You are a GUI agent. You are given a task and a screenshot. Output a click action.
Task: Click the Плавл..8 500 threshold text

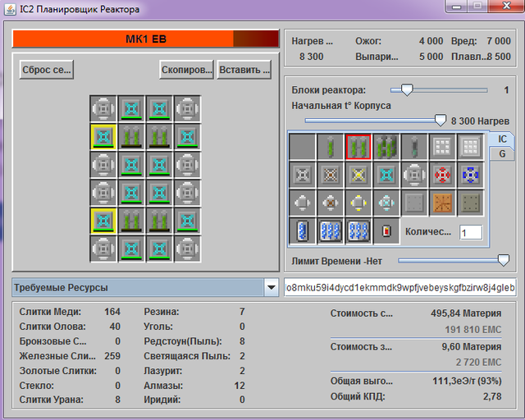481,57
